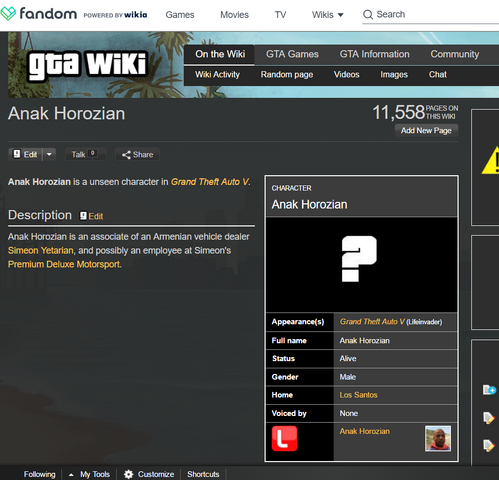Image resolution: width=499 pixels, height=480 pixels.
Task: Open the Simeon Yetarian link
Action: click(x=41, y=250)
